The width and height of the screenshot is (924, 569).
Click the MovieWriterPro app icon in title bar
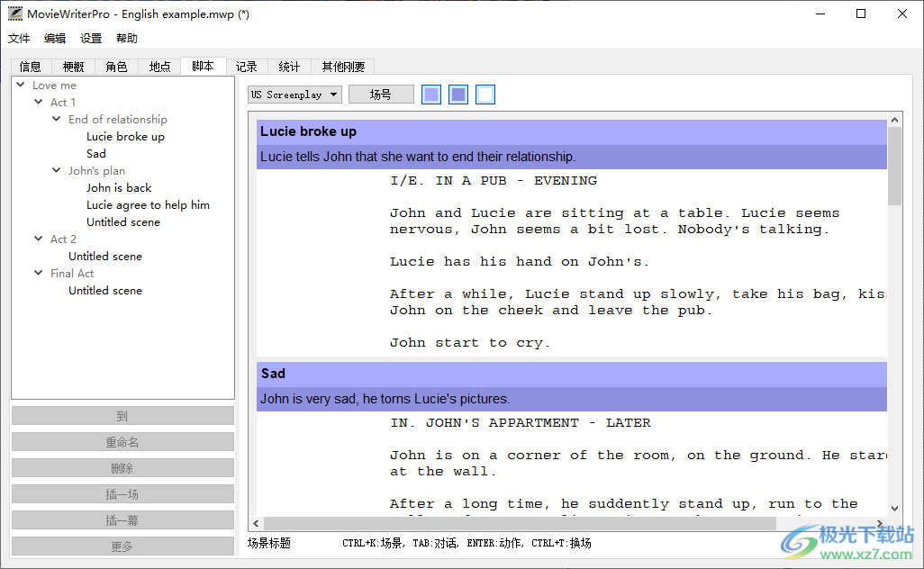tap(15, 14)
